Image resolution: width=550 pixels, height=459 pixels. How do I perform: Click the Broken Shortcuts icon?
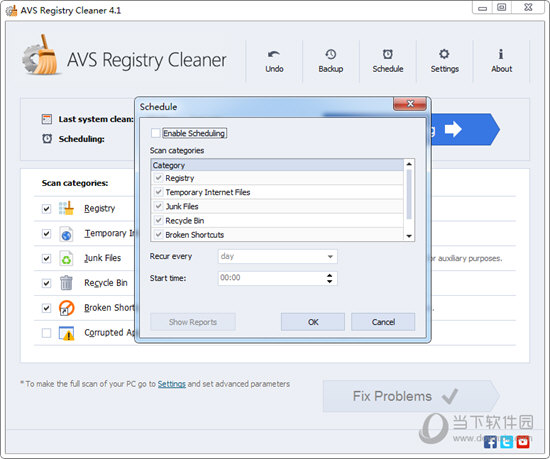click(66, 308)
